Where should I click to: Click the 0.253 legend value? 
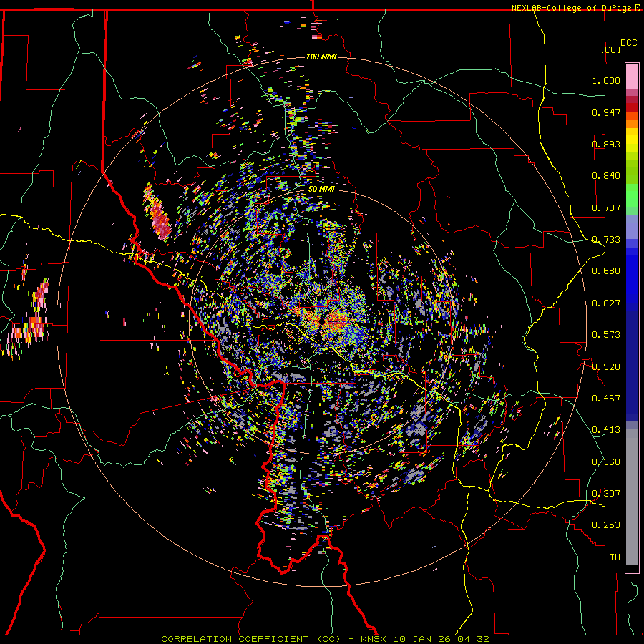coord(606,525)
